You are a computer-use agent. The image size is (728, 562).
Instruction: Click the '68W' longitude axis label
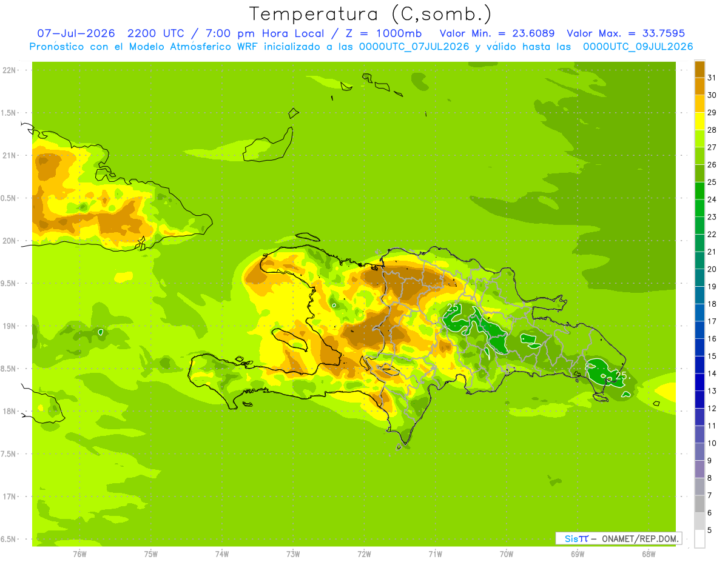pyautogui.click(x=649, y=554)
